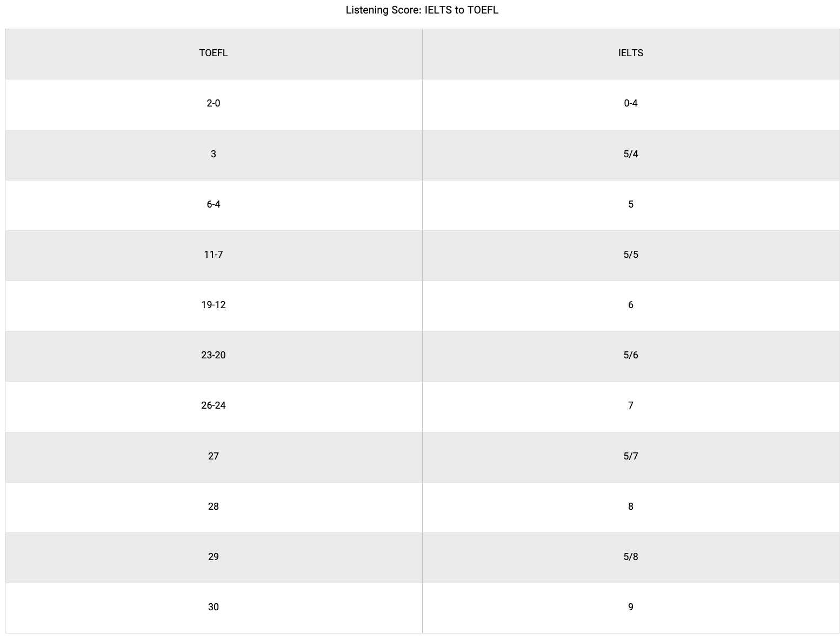Select the IELTS cell reading 5/8

point(630,557)
